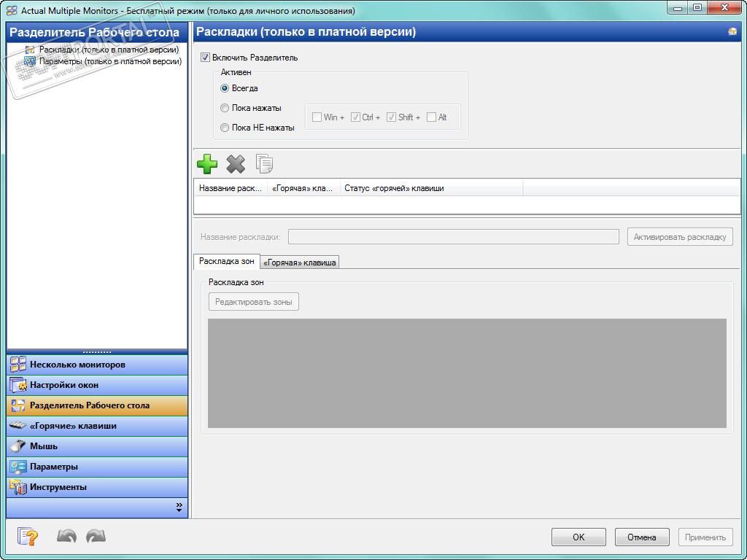
Task: Click the Несколько мониторов section icon
Action: (x=18, y=365)
